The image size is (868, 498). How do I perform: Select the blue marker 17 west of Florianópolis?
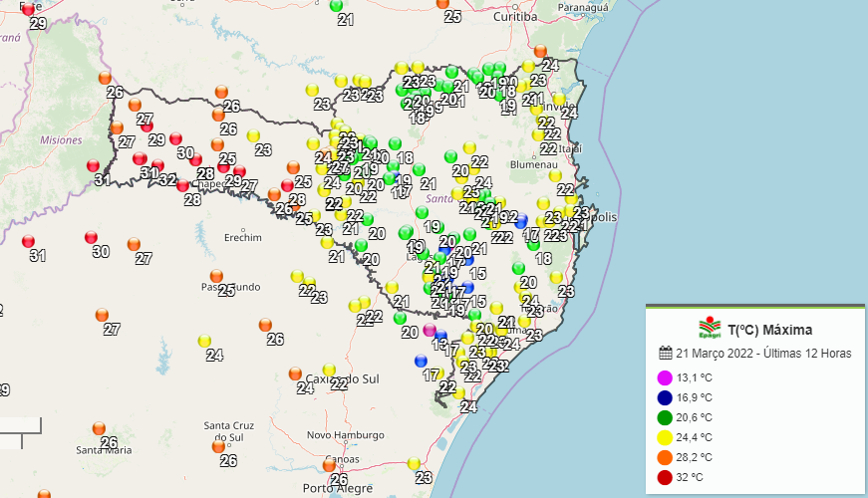(521, 221)
